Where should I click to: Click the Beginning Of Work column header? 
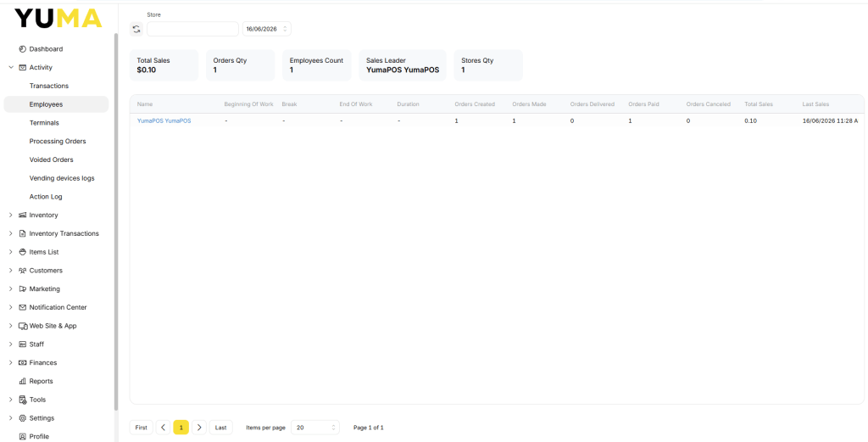[x=248, y=104]
